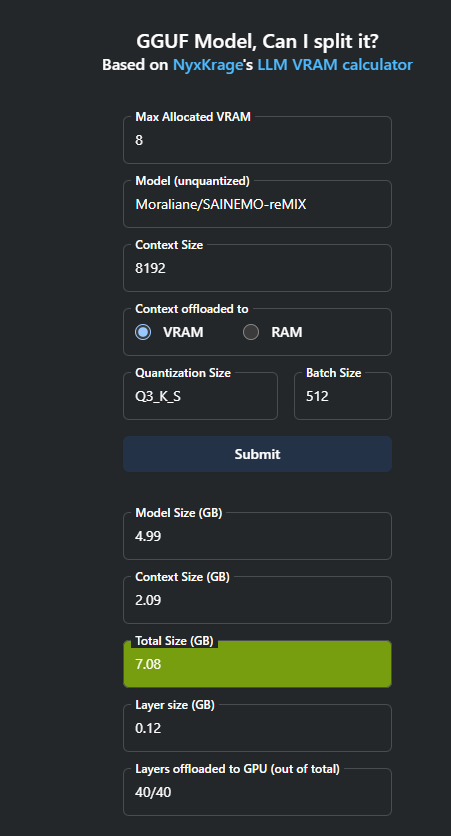Viewport: 451px width, 836px height.
Task: Select the VRAM radio button
Action: 143,332
